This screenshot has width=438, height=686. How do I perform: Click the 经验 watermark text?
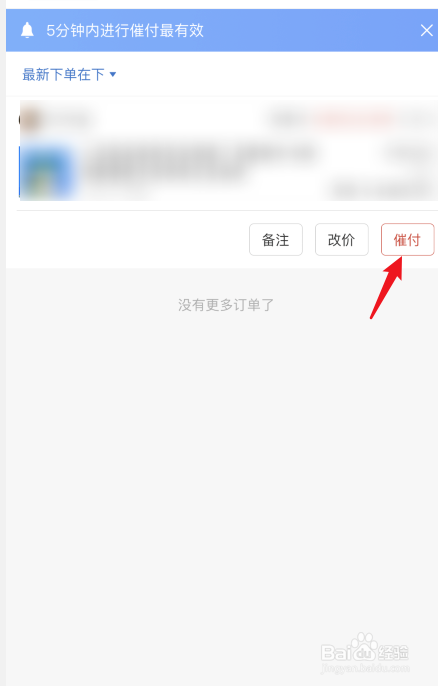pos(393,652)
